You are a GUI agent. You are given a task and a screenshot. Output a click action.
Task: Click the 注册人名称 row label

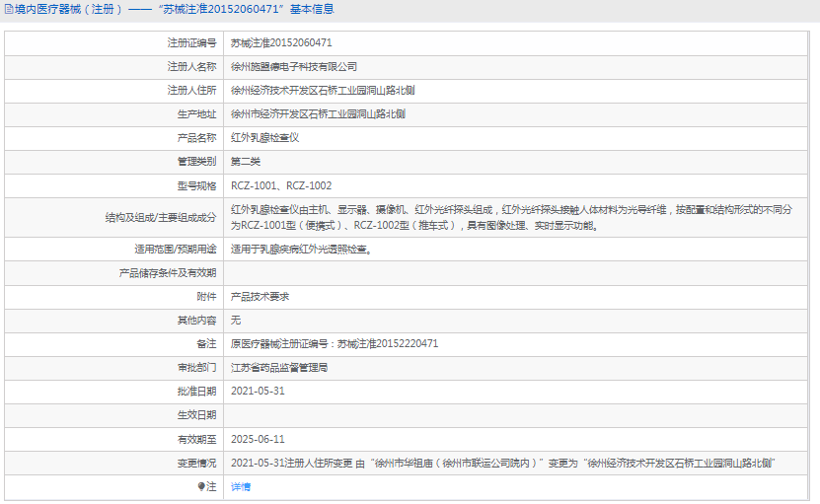click(191, 67)
